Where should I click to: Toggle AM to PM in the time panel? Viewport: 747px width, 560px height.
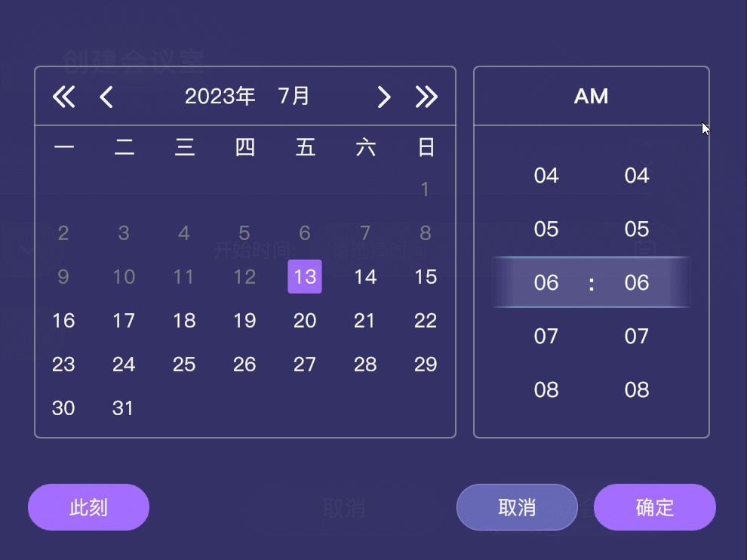point(591,96)
